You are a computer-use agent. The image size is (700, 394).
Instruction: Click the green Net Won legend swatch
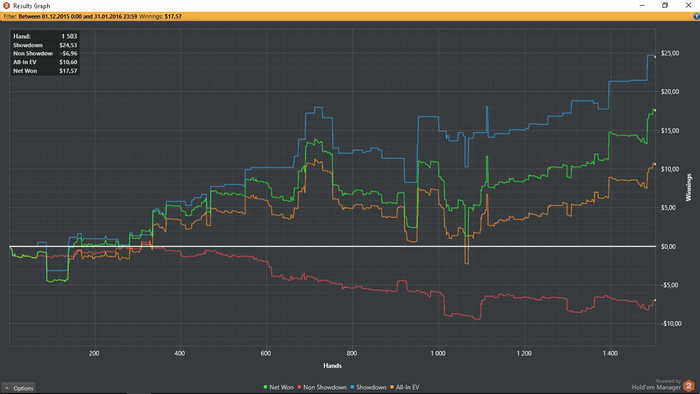click(266, 387)
